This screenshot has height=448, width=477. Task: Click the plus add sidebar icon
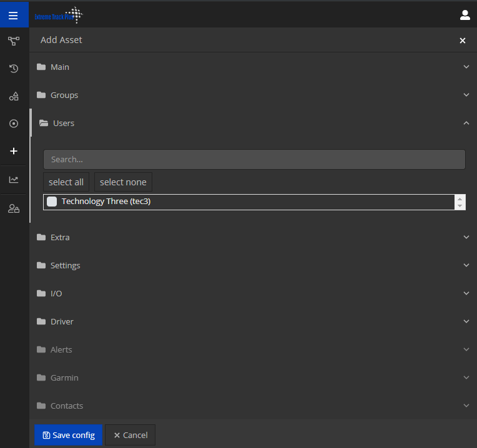(14, 151)
